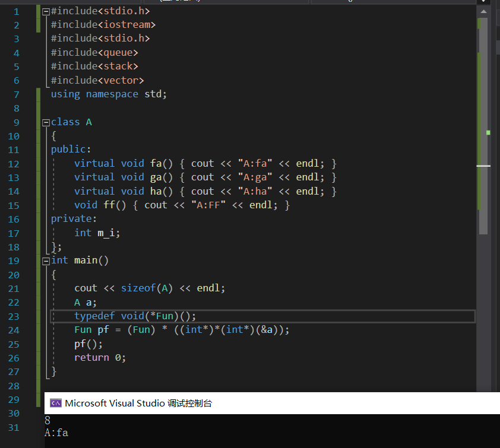500x448 pixels.
Task: Collapse the int main() function
Action: pos(46,261)
